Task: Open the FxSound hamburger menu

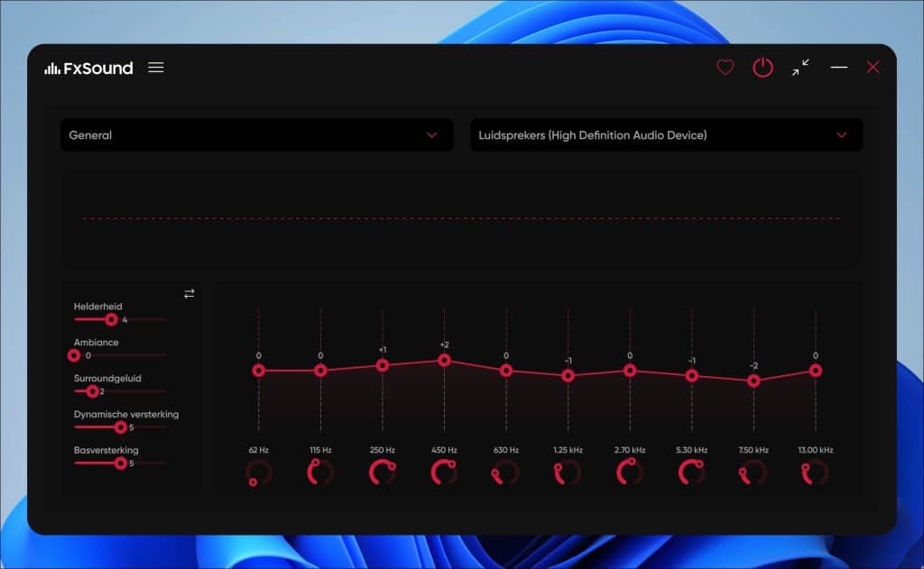Action: point(155,67)
